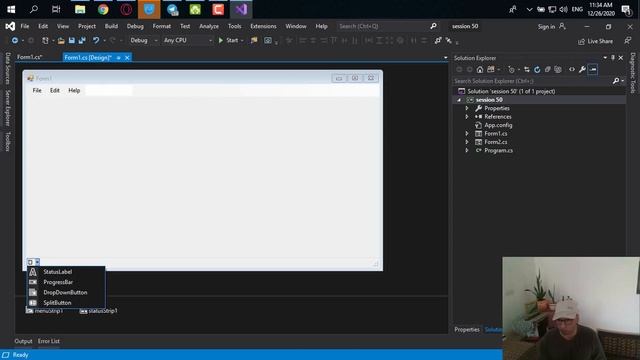Click Chrome icon on the Windows taskbar

coord(103,9)
